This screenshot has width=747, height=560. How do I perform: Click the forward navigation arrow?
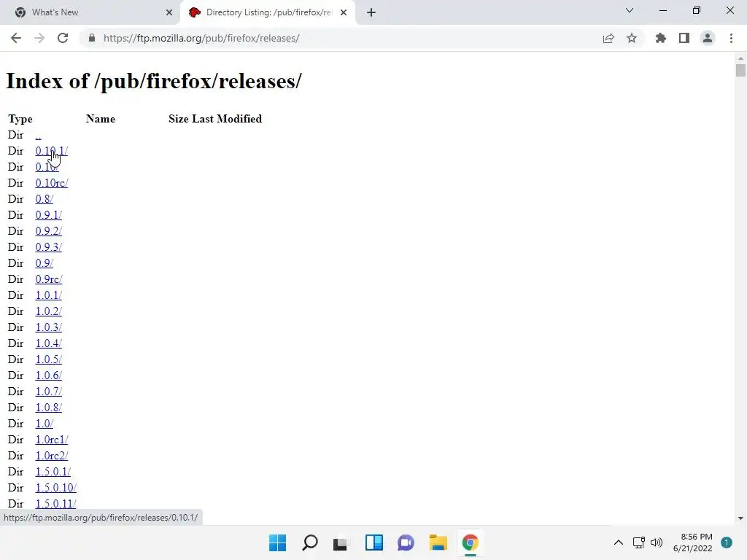click(39, 38)
